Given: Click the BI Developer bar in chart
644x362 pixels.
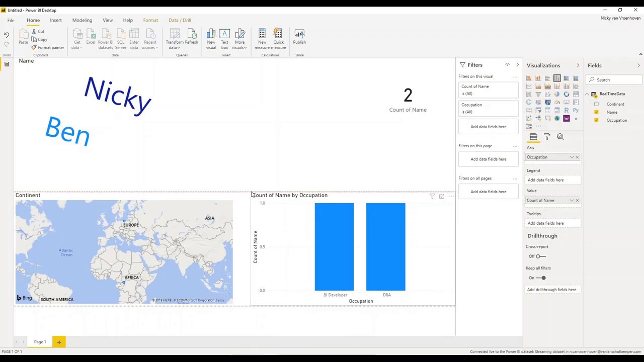Looking at the screenshot, I should (334, 247).
